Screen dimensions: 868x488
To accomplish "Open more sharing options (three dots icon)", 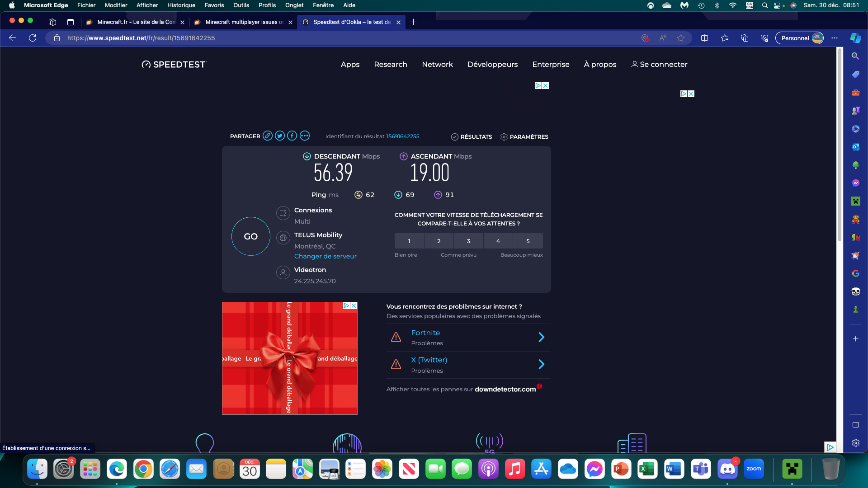I will (x=305, y=136).
